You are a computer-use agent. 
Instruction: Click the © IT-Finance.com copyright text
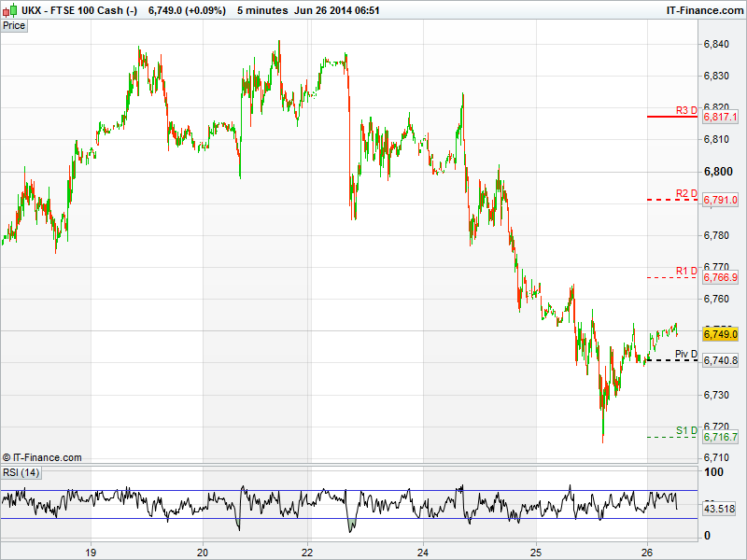point(42,457)
